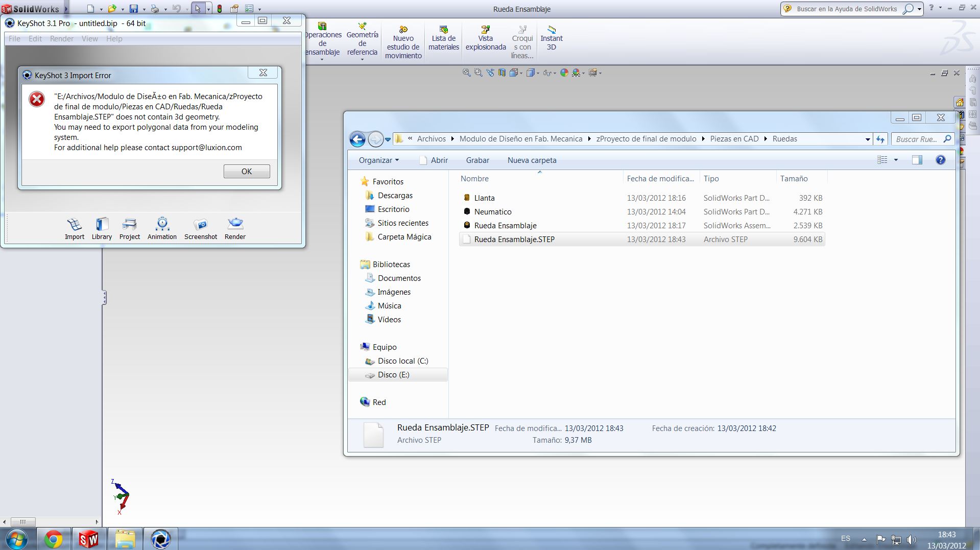Click Nuevo estudio de movimiento
This screenshot has width=980, height=550.
tap(403, 42)
